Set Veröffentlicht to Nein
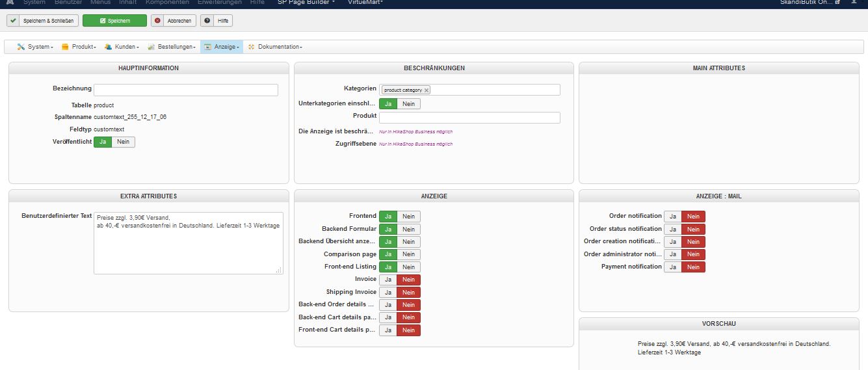868x370 pixels. coord(124,142)
